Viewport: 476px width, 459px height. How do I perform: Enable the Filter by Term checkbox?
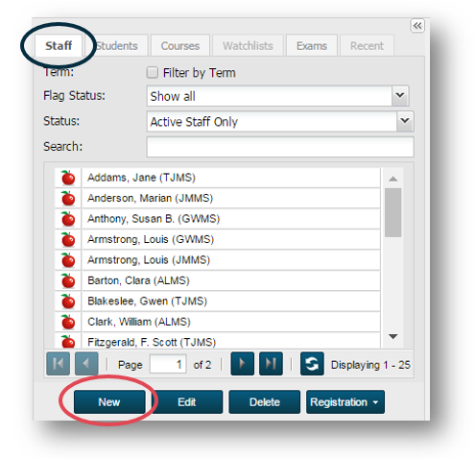tap(153, 72)
